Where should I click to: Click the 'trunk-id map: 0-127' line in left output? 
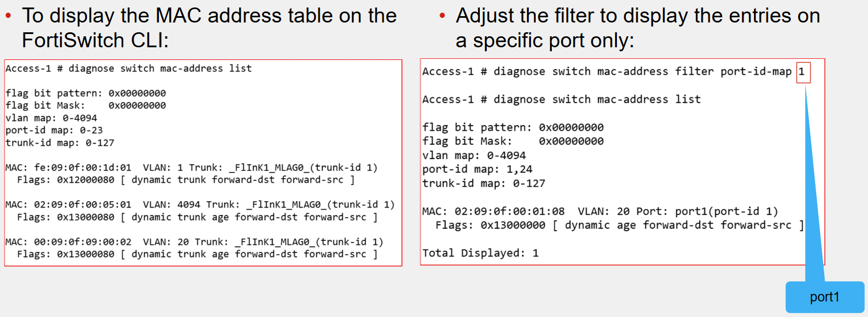(60, 143)
